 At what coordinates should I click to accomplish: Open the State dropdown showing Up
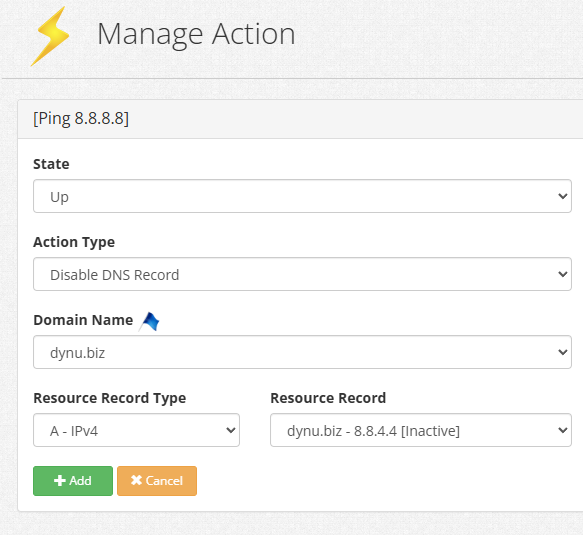coord(302,196)
